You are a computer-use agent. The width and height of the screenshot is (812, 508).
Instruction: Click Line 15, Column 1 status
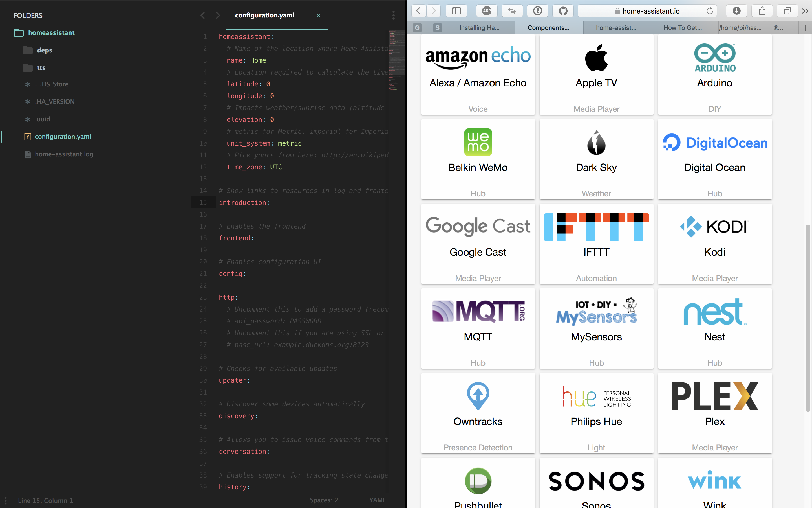[x=45, y=500]
